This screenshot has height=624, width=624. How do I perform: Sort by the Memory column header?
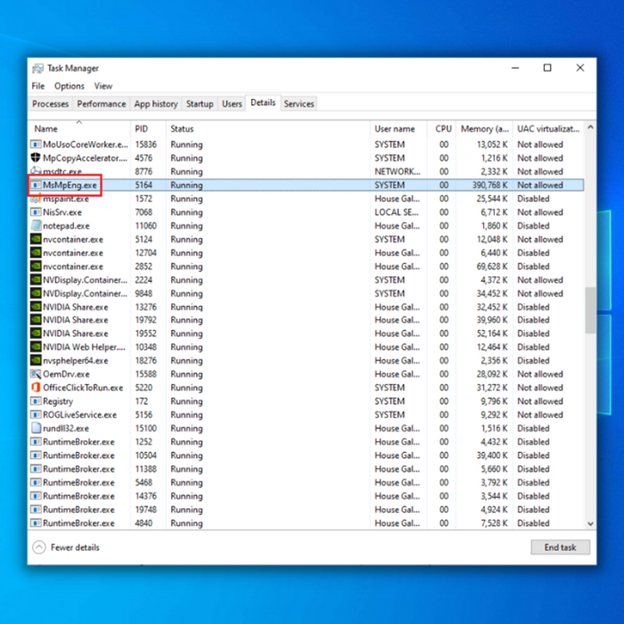coord(484,129)
